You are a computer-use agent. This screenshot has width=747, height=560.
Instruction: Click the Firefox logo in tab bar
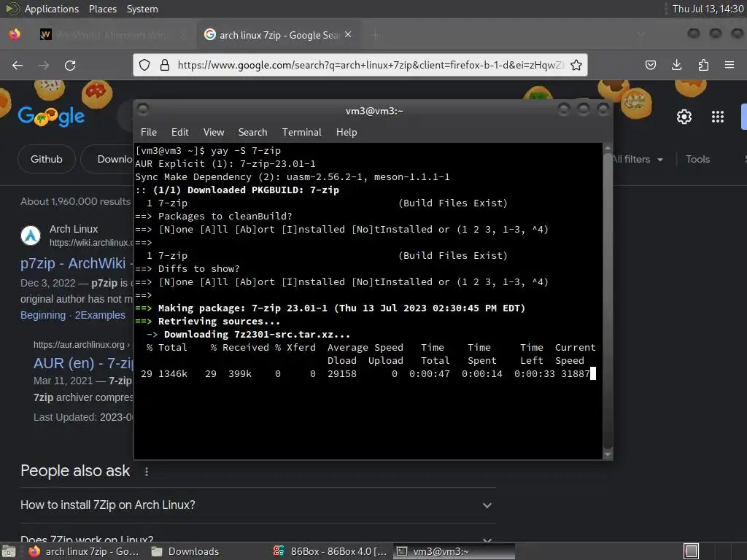coord(15,34)
